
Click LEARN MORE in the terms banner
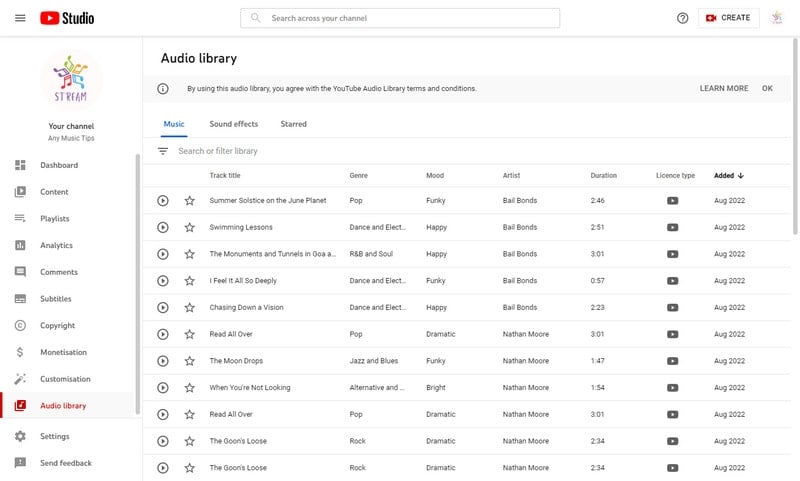pos(724,88)
